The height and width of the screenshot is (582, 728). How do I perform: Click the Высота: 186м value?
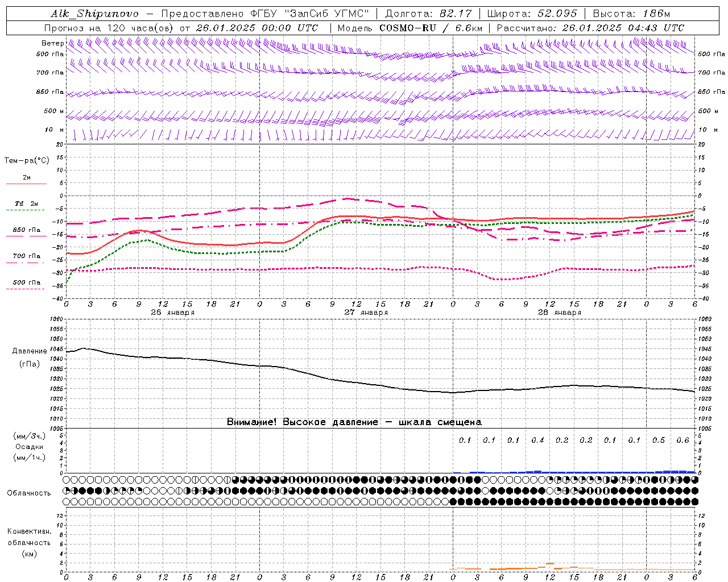[x=631, y=14]
